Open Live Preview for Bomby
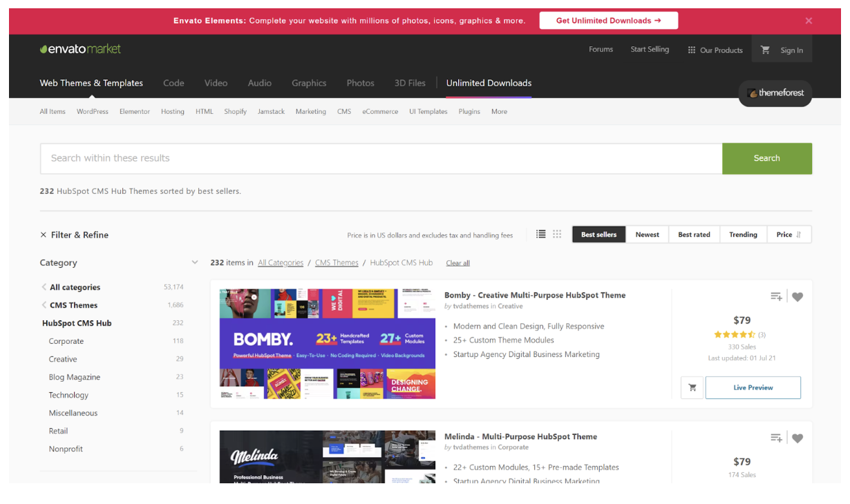The image size is (850, 504). click(x=753, y=387)
